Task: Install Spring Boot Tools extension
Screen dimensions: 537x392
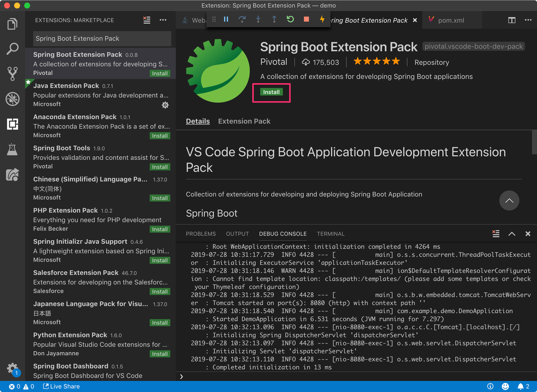Action: 160,167
